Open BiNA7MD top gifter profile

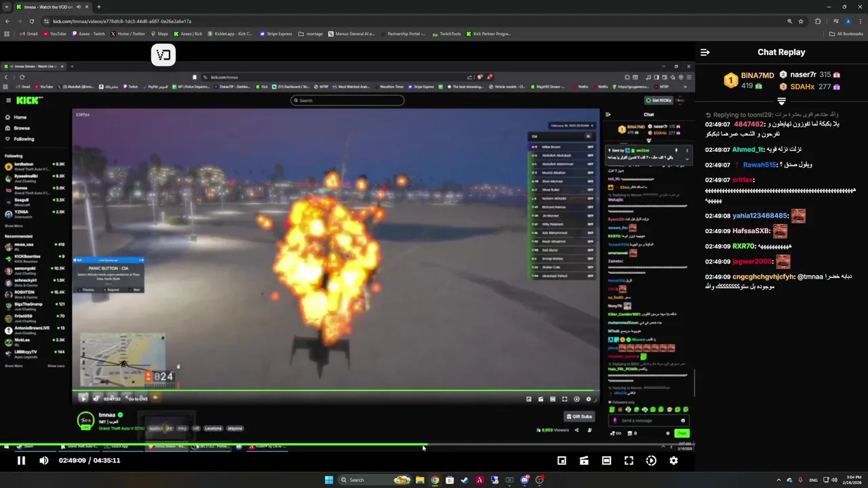click(757, 75)
